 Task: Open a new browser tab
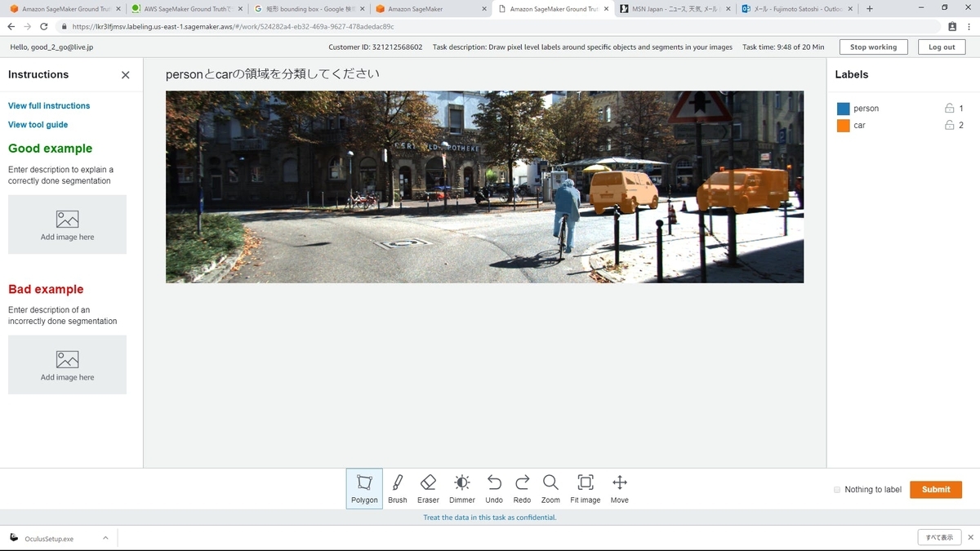coord(870,9)
